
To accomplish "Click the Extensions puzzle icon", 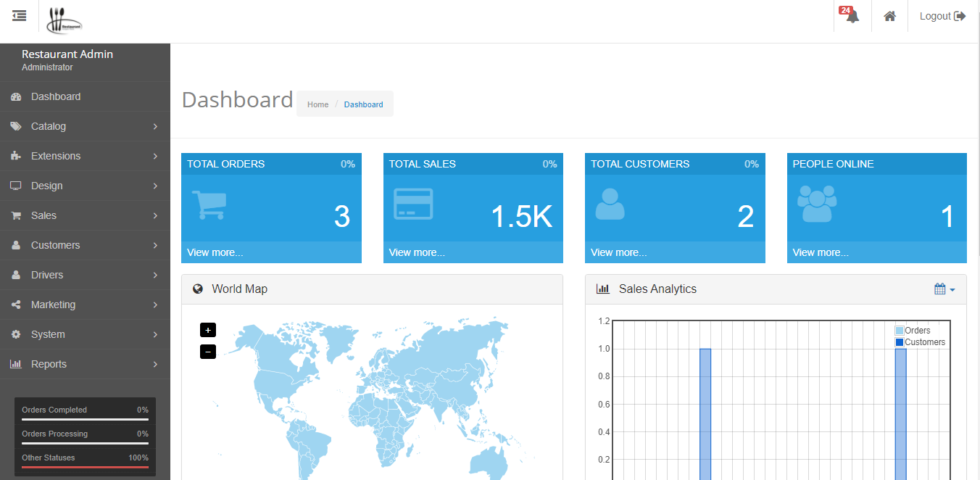I will point(16,156).
